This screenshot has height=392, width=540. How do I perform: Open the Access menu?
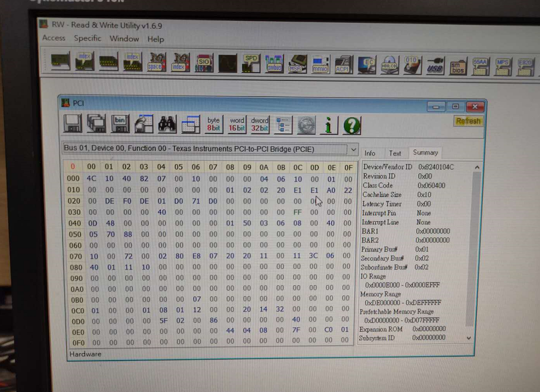tap(54, 38)
